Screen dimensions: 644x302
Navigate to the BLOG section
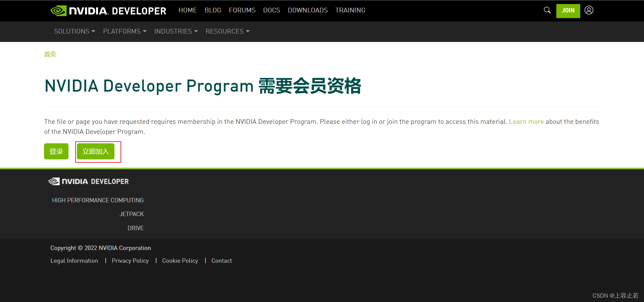coord(213,10)
